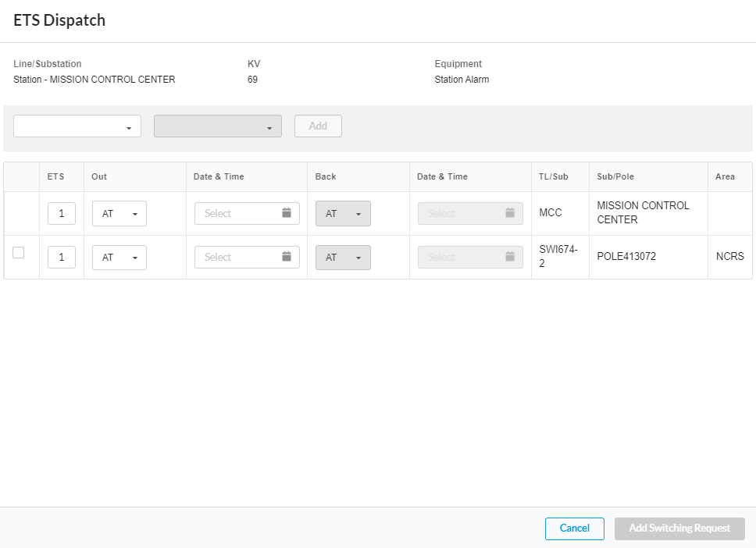Viewport: 756px width, 548px height.
Task: Expand Out AT dropdown in MCC row
Action: pyautogui.click(x=119, y=214)
